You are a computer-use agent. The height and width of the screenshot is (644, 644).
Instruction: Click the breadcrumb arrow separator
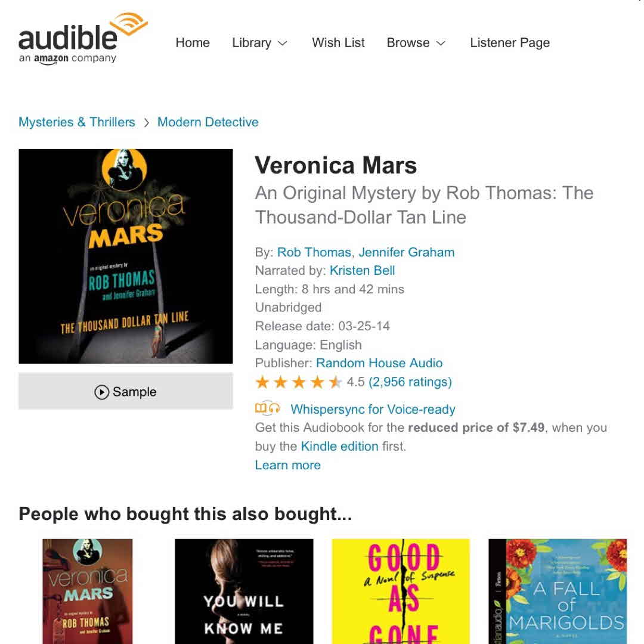click(x=146, y=122)
